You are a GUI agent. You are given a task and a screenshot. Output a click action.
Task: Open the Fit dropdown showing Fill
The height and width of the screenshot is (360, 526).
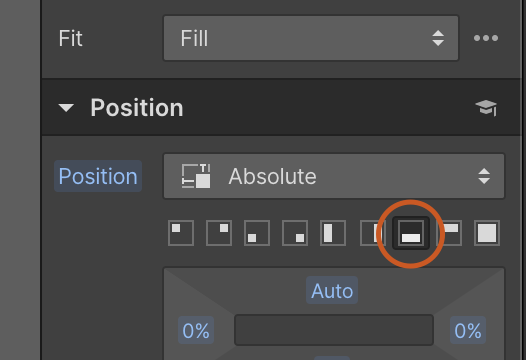click(x=311, y=38)
